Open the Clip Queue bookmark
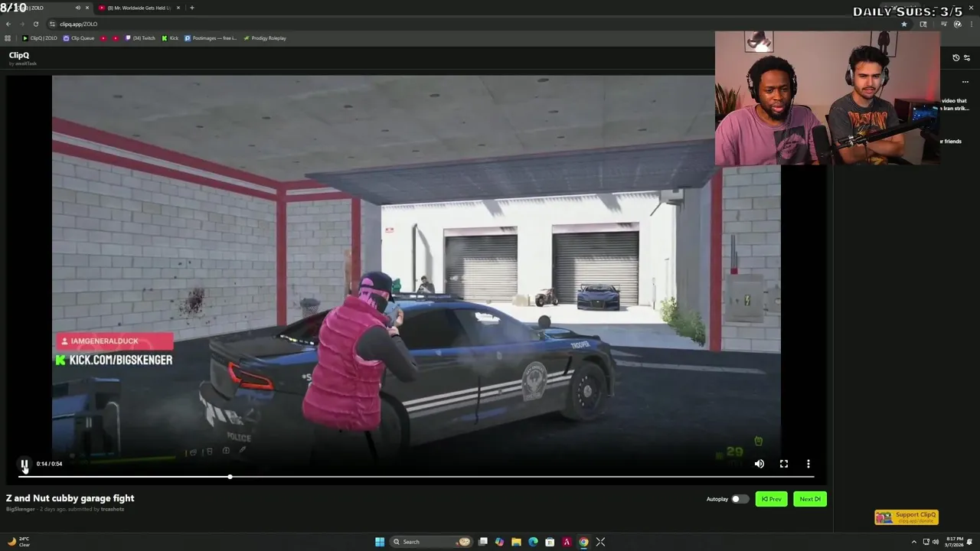 pyautogui.click(x=79, y=38)
